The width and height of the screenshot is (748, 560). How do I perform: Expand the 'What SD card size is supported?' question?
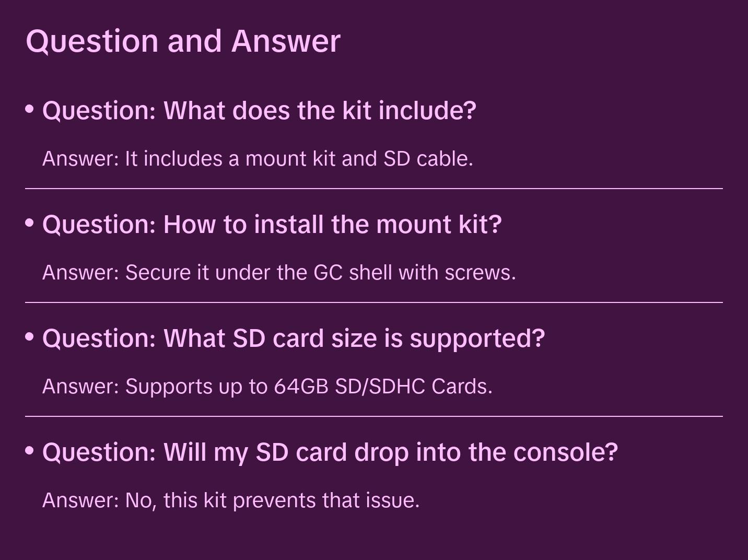pos(293,338)
